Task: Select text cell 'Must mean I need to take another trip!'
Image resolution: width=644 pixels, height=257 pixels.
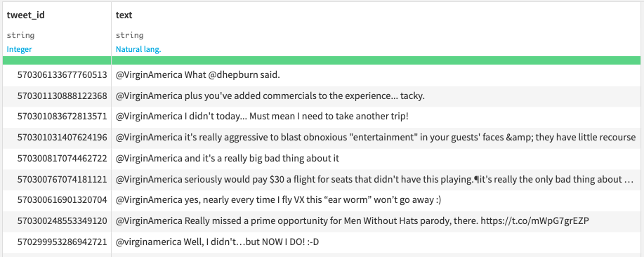Action: coord(376,117)
